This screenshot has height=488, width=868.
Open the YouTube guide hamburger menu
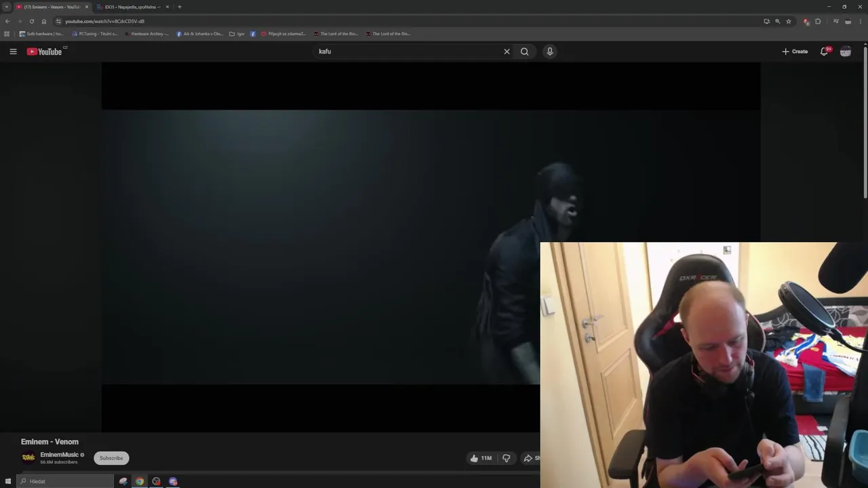pos(13,52)
